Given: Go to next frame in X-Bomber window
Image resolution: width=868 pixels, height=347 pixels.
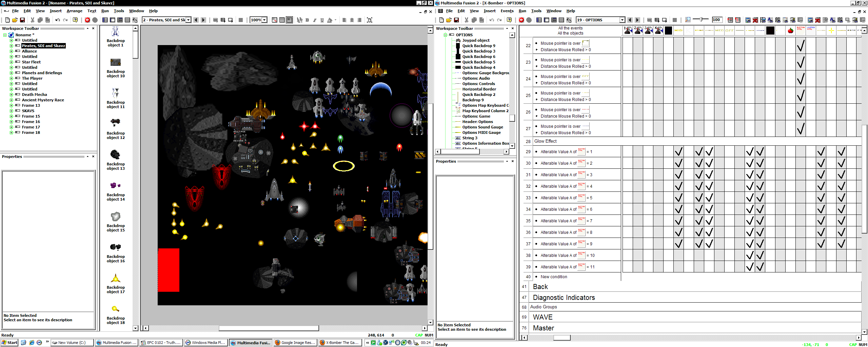Looking at the screenshot, I should pos(637,20).
